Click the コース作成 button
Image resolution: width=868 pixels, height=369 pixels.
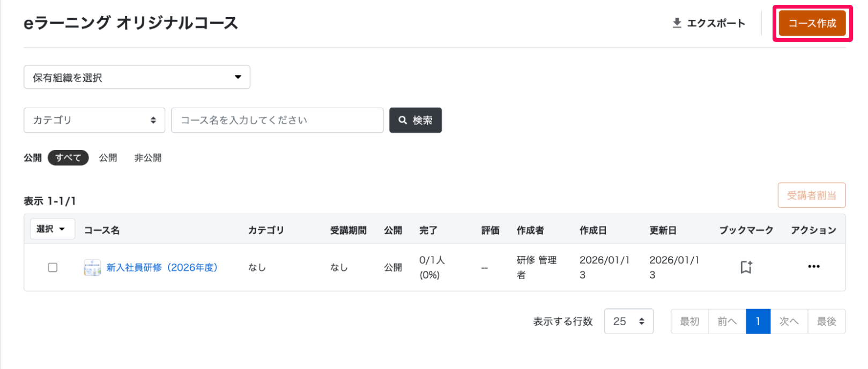pos(812,23)
